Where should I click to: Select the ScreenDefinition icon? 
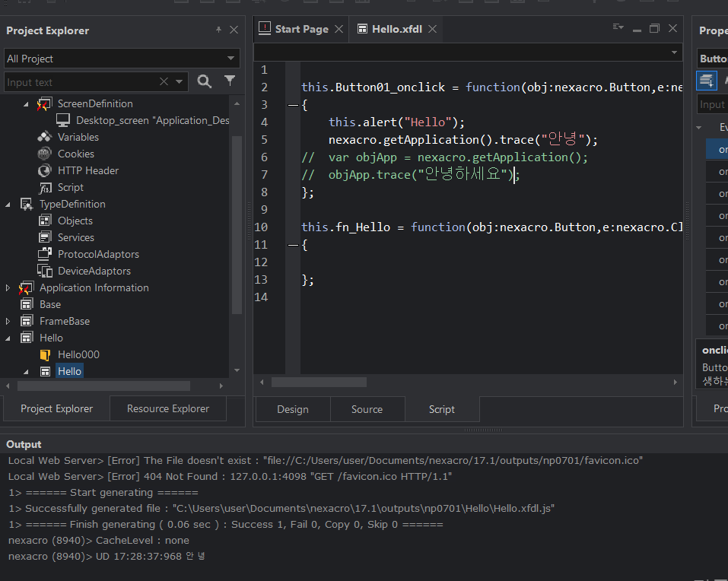(x=45, y=104)
